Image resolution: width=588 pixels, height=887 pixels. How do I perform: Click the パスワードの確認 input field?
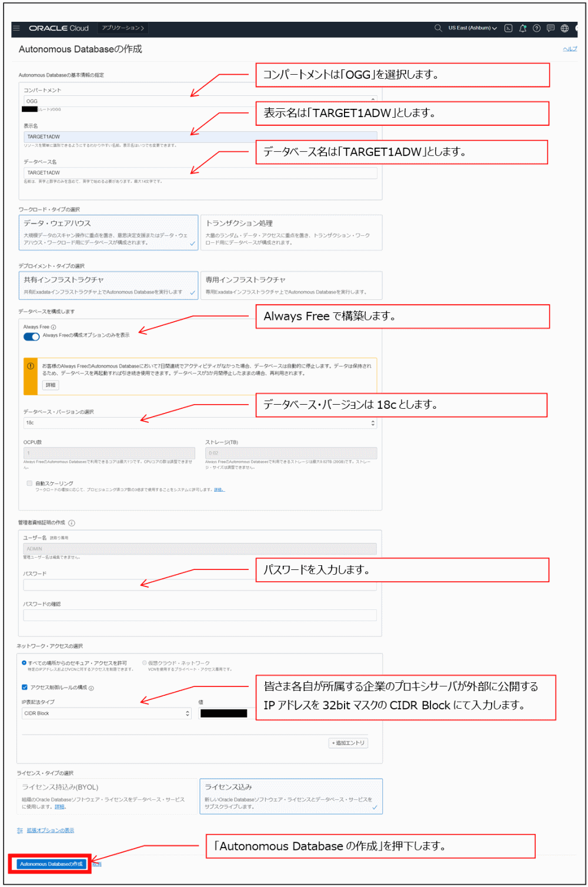[x=200, y=615]
